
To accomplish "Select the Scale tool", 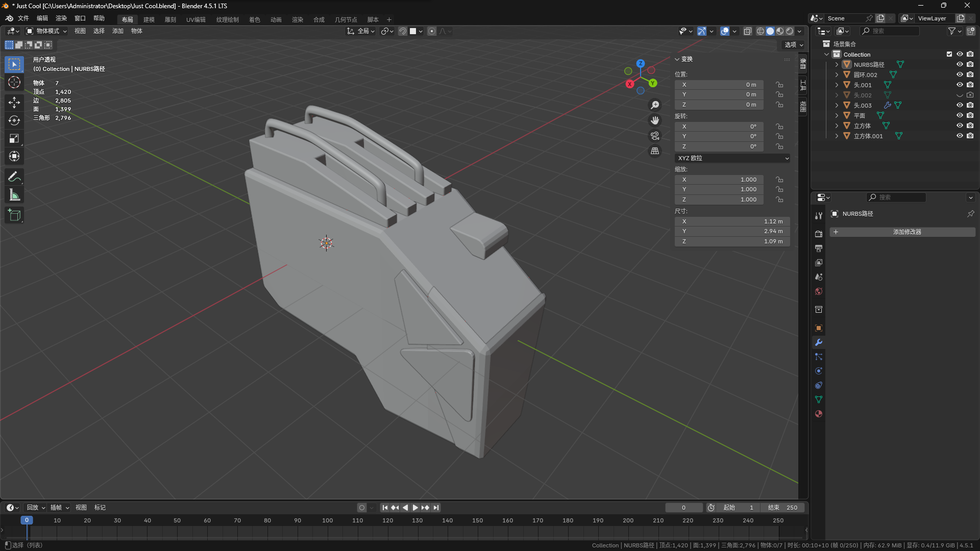I will pos(14,138).
